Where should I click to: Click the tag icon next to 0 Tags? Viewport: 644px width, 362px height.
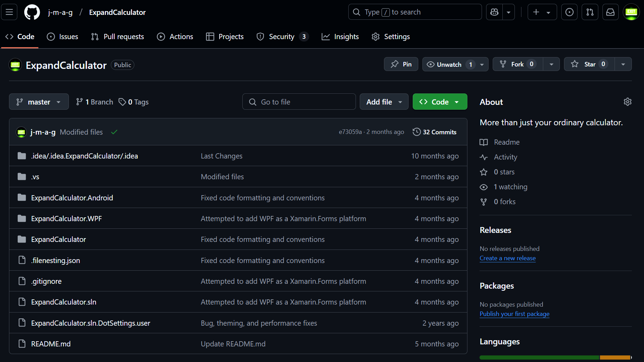click(x=122, y=102)
